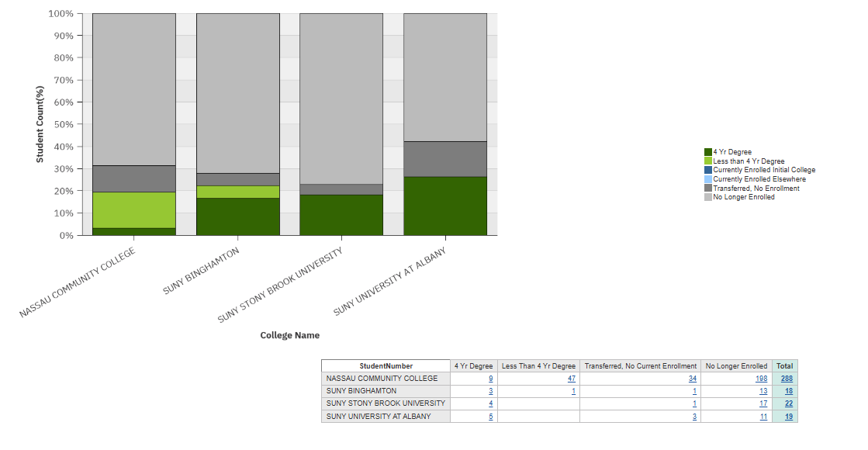Click the SUNY UNIVERSITY AT ALBANY x-axis label
868x450 pixels.
pos(389,281)
